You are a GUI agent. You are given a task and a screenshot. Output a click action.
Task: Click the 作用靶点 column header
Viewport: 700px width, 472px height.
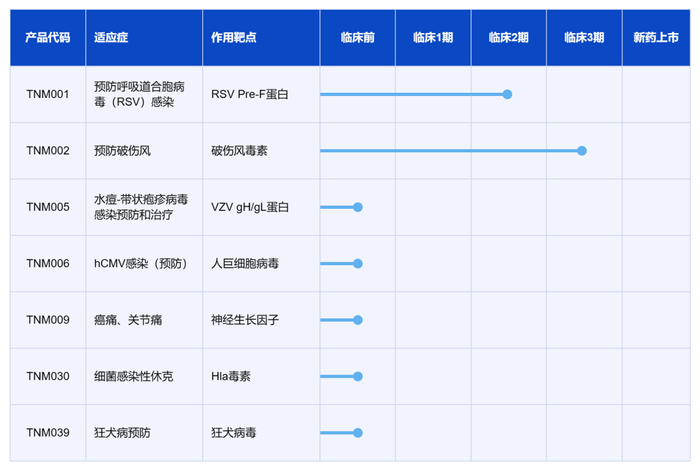pyautogui.click(x=261, y=38)
